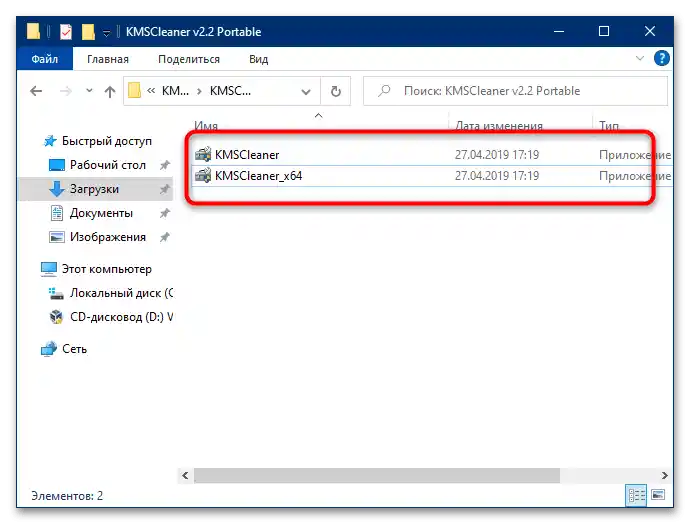The image size is (690, 524).
Task: Click the star icon of Быстрый доступ
Action: click(x=50, y=141)
